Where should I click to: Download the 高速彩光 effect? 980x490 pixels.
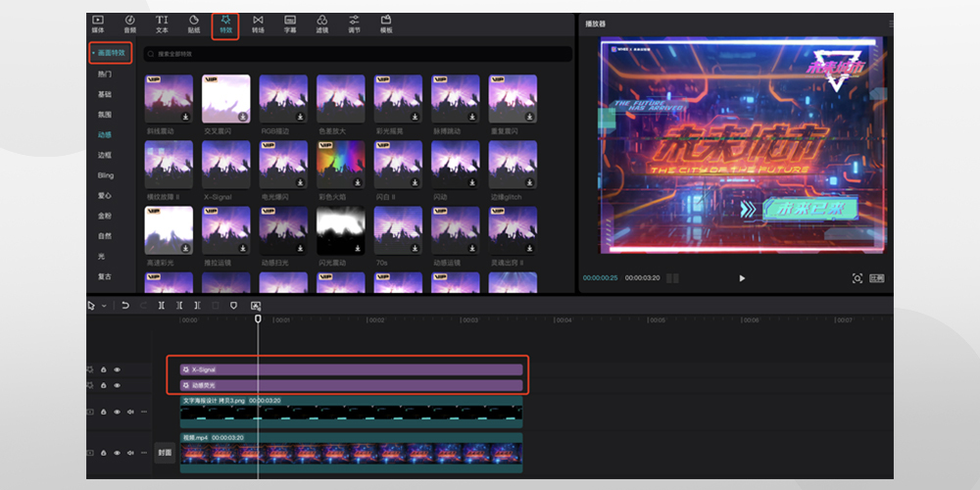[x=185, y=248]
